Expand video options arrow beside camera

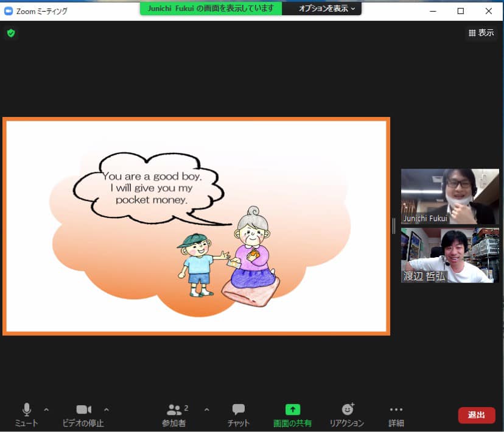(107, 409)
